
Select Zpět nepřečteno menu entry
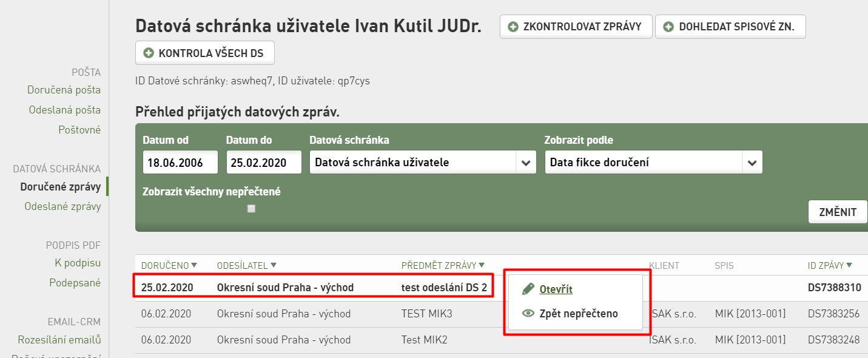tap(579, 314)
